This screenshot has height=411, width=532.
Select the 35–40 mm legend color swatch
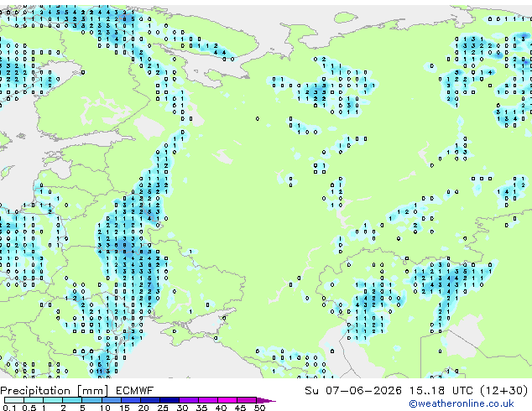click(x=207, y=400)
